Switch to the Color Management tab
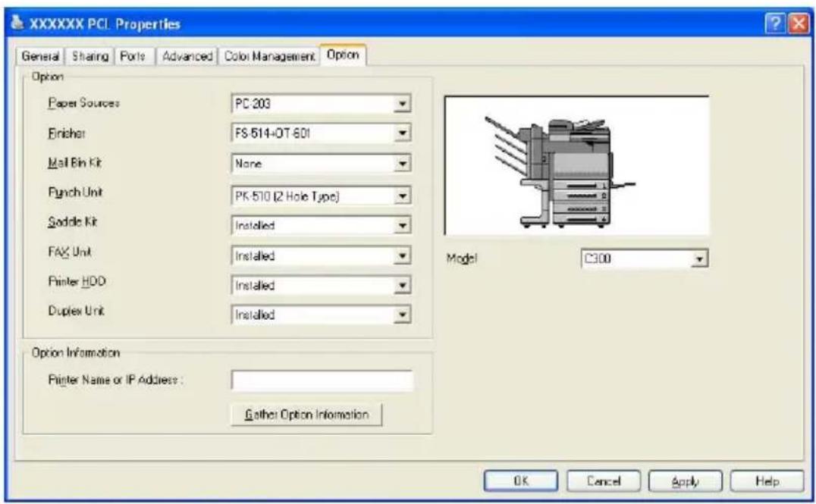The height and width of the screenshot is (504, 816). coord(269,56)
